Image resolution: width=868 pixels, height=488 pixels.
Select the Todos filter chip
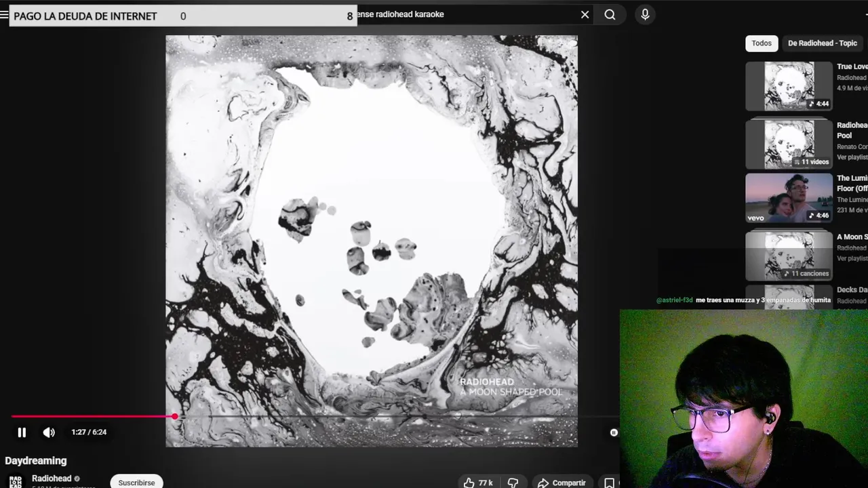(x=762, y=43)
